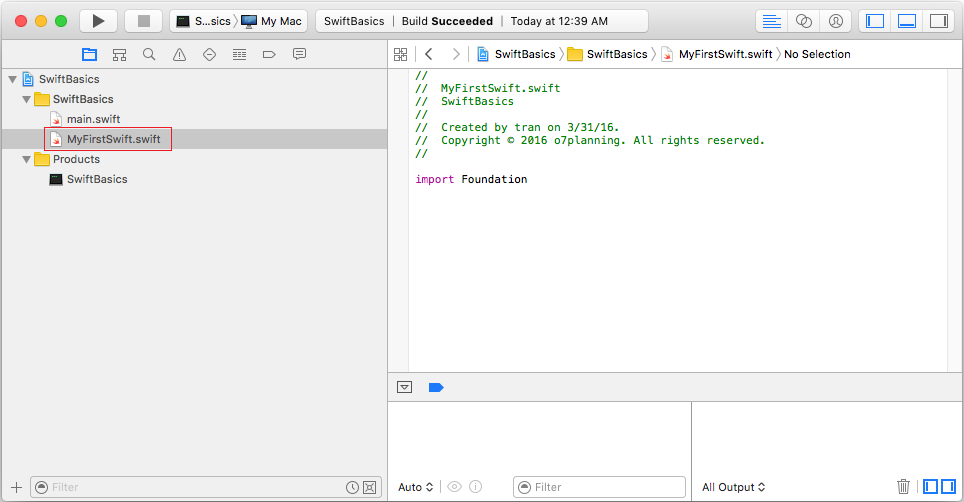This screenshot has width=964, height=502.
Task: Toggle the console pane
Action: [949, 487]
